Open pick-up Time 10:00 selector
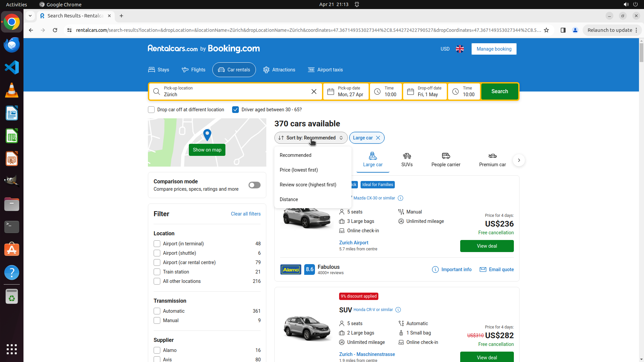The image size is (644, 362). click(x=386, y=92)
